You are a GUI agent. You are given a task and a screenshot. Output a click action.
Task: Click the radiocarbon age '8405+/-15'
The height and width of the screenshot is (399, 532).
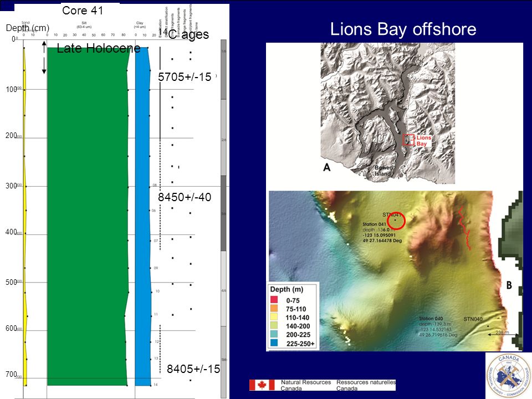193,369
